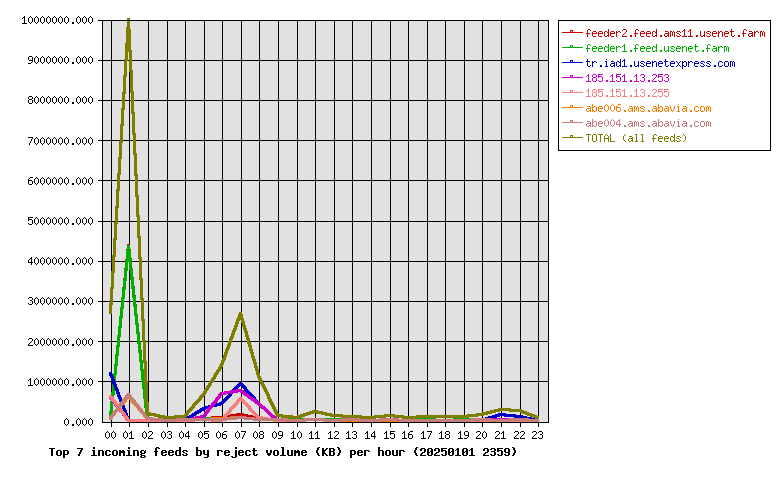Select legend entry 185.151.13.255
780x480 pixels.
pyautogui.click(x=627, y=93)
